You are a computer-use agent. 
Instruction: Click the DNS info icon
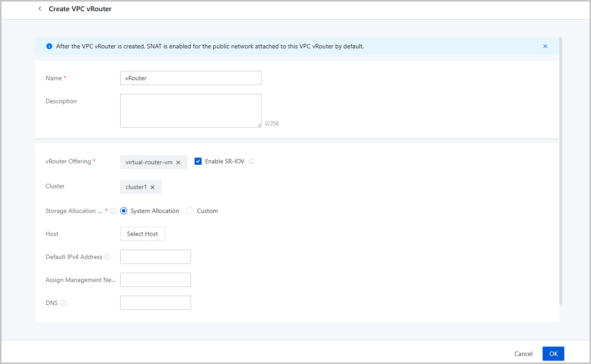click(x=63, y=303)
